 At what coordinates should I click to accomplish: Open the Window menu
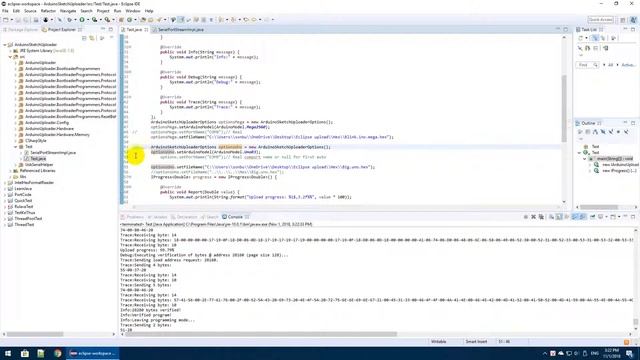click(133, 11)
